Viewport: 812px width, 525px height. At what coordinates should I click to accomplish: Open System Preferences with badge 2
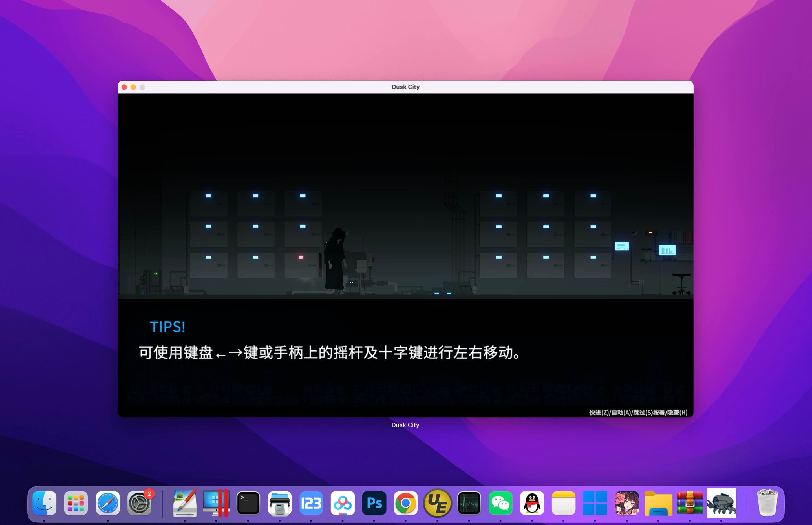click(139, 503)
